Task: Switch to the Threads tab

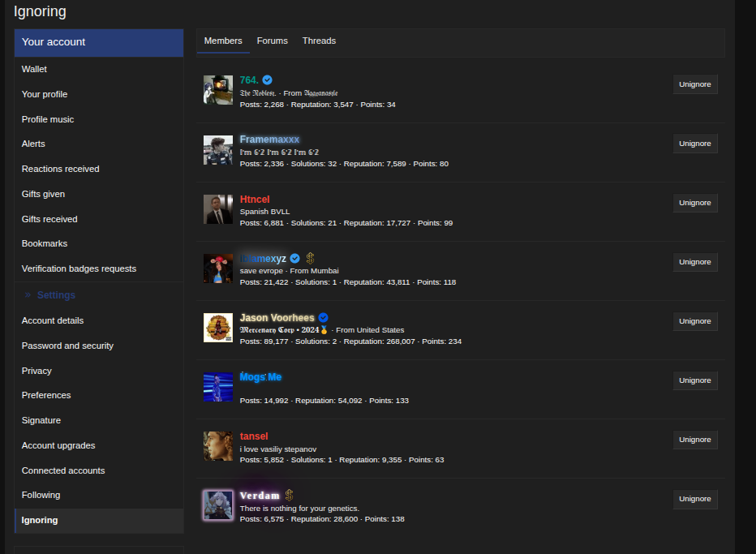Action: 319,41
